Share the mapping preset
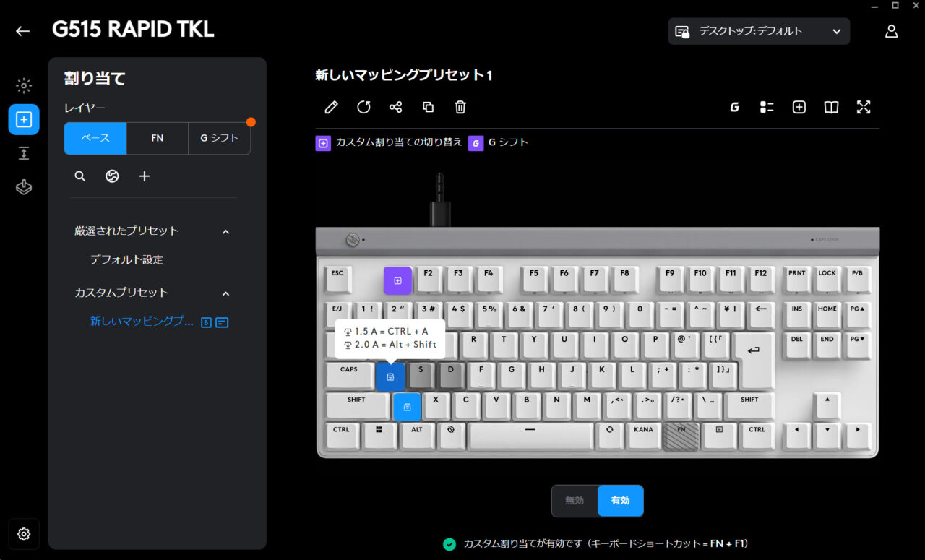The height and width of the screenshot is (560, 925). coord(395,107)
